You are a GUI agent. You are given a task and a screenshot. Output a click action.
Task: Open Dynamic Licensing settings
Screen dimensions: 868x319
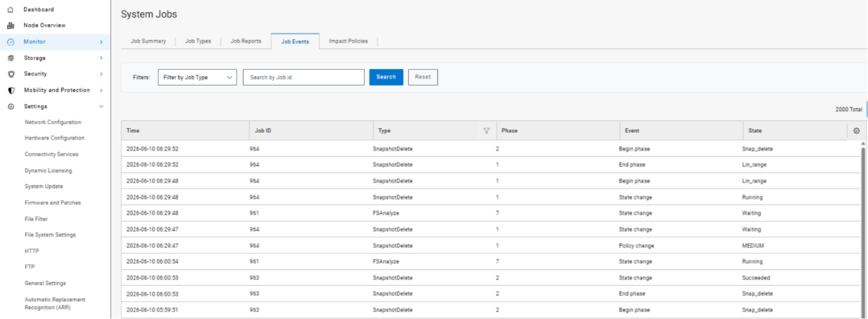click(x=48, y=171)
